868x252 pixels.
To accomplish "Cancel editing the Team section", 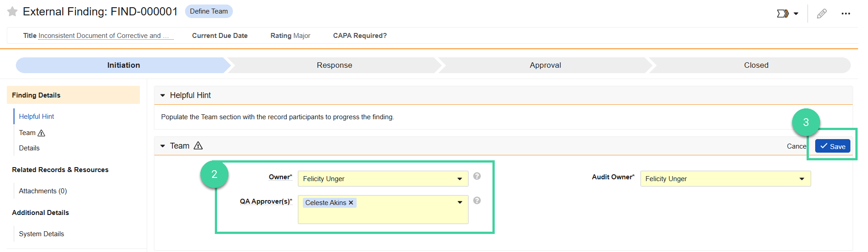I will 797,146.
